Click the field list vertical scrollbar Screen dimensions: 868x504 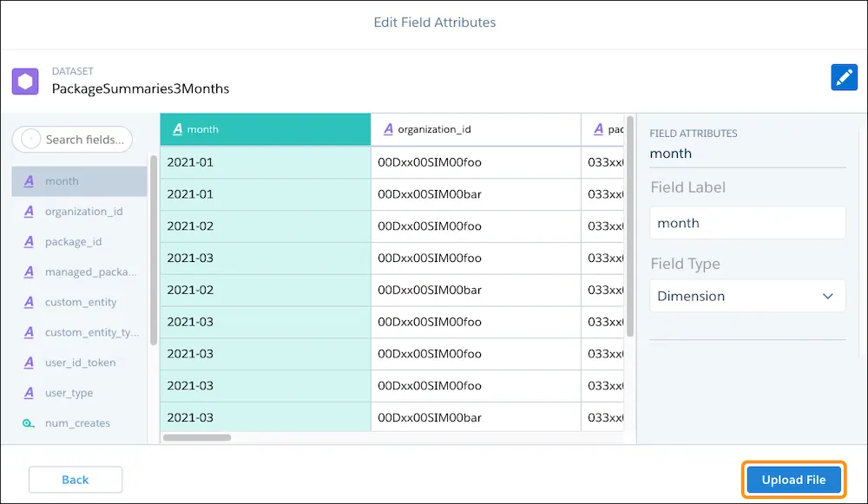pos(154,250)
